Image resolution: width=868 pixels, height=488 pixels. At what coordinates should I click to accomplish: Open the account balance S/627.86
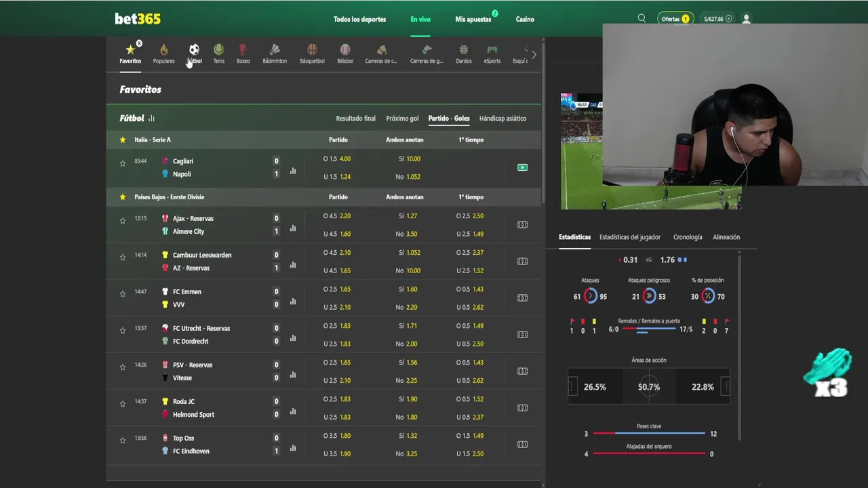[717, 19]
